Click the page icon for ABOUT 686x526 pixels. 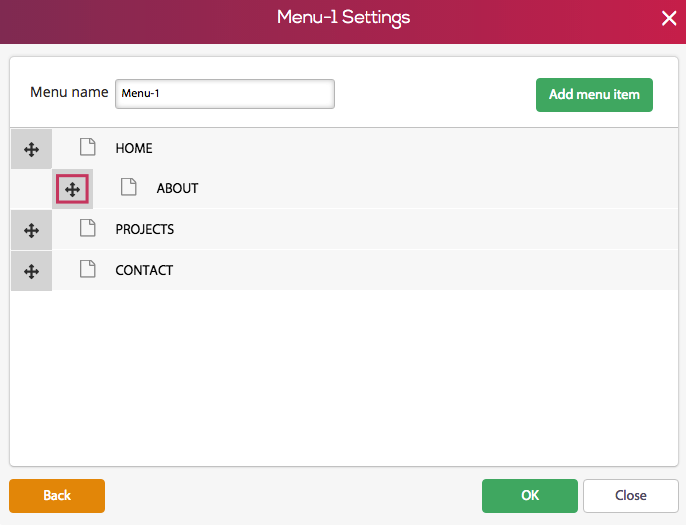129,187
